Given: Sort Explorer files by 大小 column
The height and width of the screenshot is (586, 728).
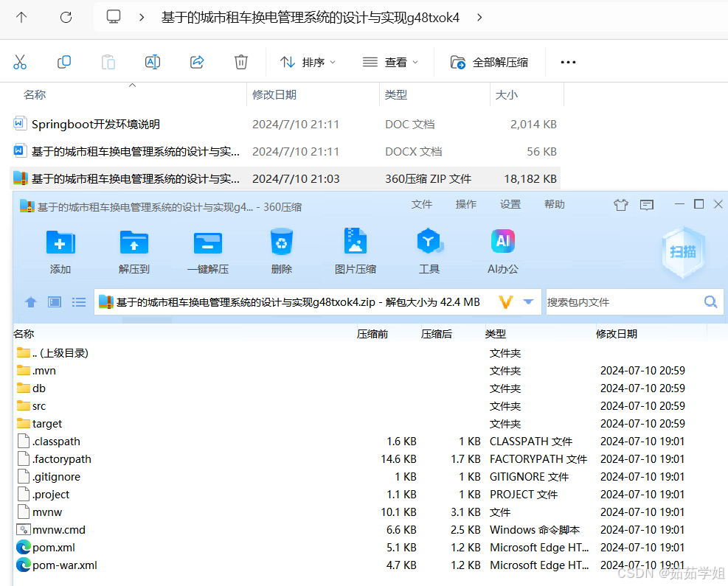Looking at the screenshot, I should 507,94.
